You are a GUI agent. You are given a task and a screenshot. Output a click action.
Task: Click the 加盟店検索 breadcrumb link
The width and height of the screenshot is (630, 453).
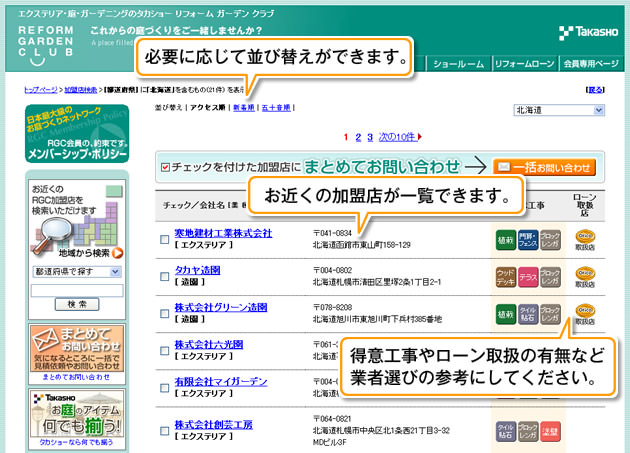[81, 90]
